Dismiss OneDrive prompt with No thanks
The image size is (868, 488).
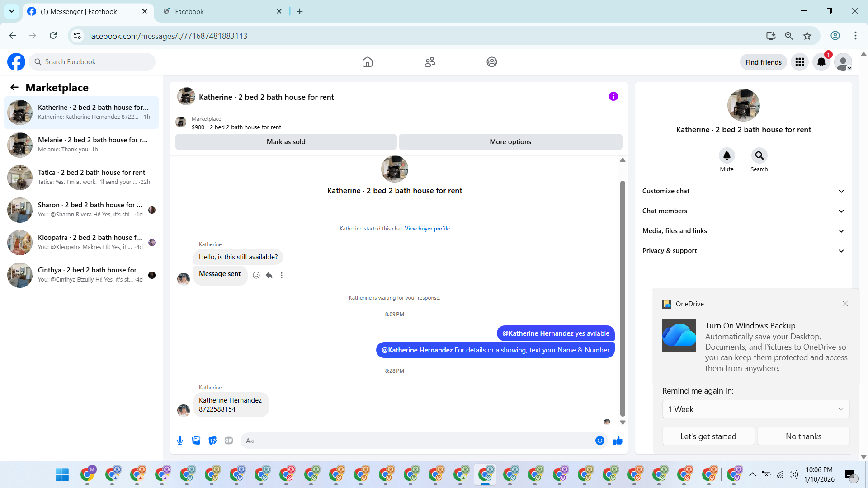point(803,436)
